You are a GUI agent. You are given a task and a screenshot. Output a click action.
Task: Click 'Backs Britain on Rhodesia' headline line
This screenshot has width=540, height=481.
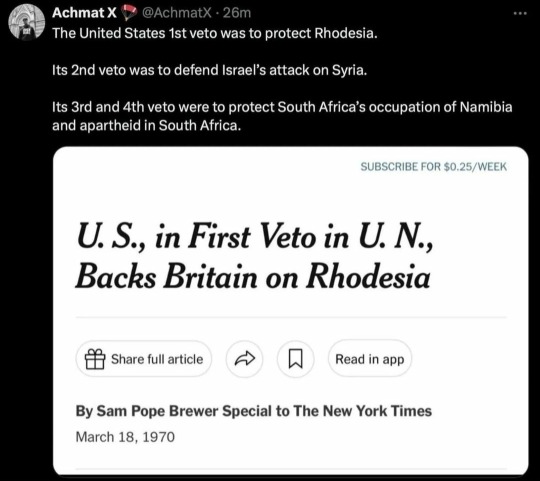click(x=253, y=276)
